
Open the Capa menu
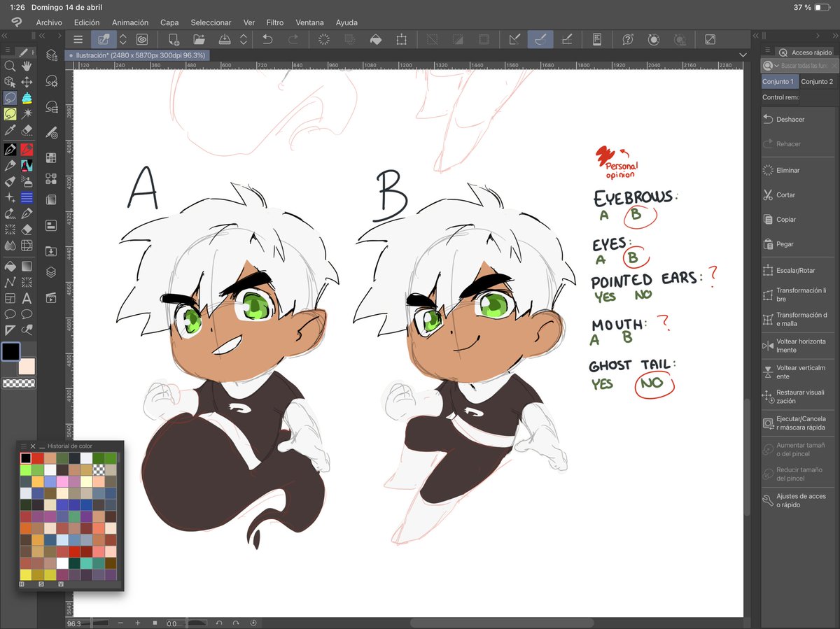pyautogui.click(x=169, y=22)
